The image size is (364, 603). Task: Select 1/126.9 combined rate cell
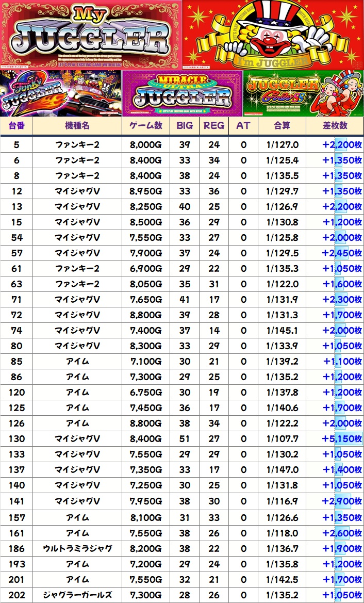(282, 206)
